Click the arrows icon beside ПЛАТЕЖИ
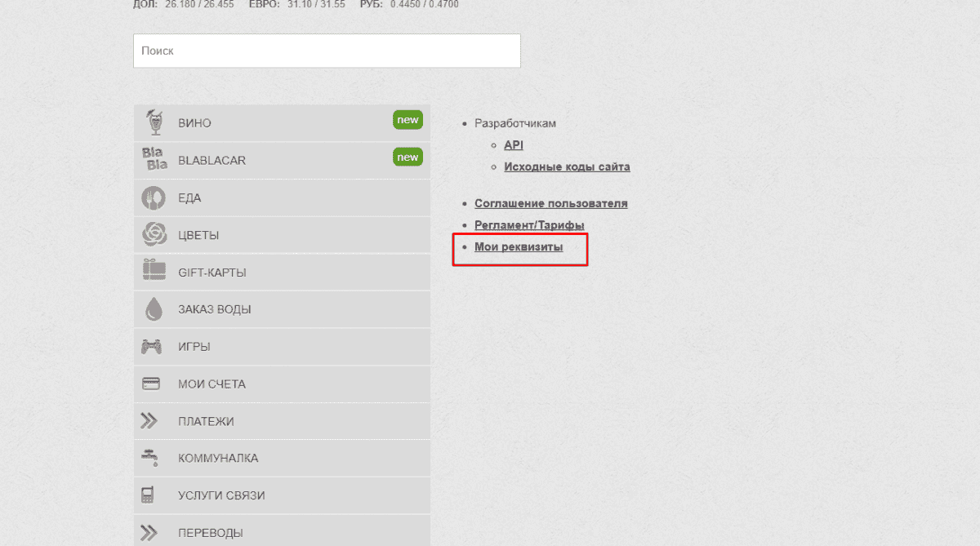This screenshot has height=546, width=980. (149, 421)
